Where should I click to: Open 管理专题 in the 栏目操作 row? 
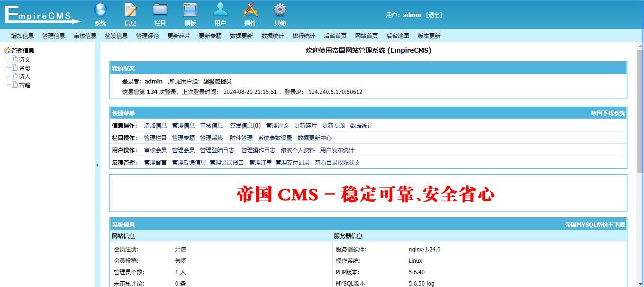point(183,138)
